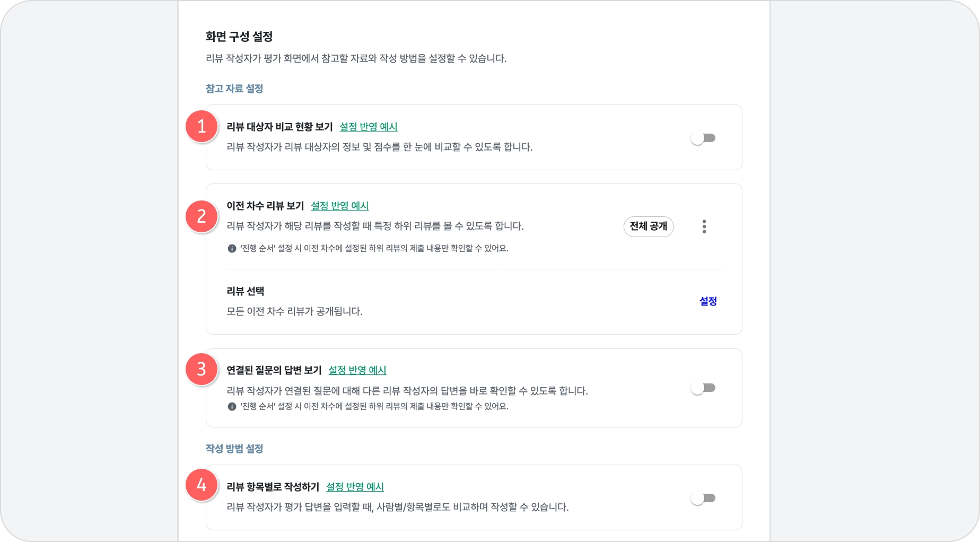Click the red number 2 badge
980x542 pixels.
pos(202,216)
